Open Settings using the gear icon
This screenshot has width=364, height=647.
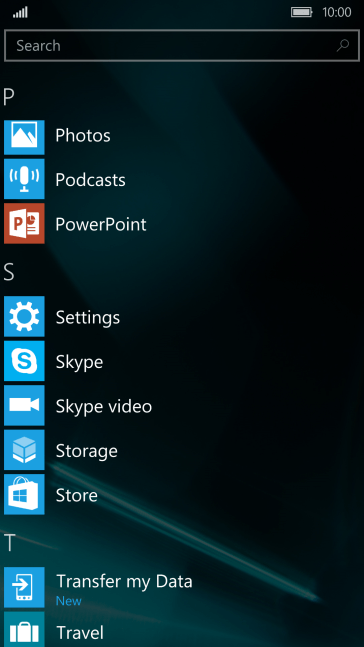click(24, 316)
